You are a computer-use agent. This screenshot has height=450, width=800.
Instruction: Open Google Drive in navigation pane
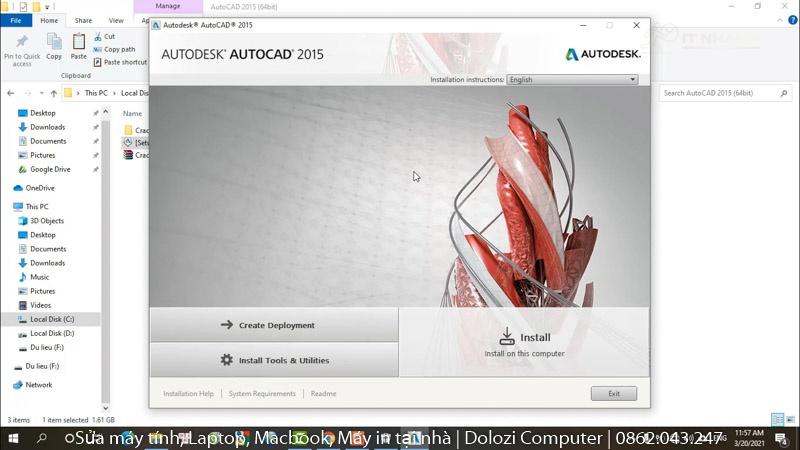tap(50, 169)
